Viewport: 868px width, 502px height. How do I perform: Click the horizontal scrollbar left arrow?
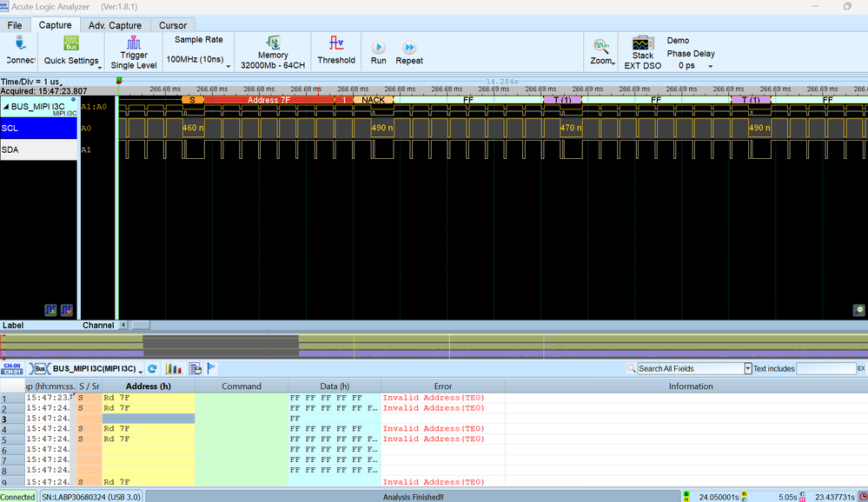click(123, 326)
